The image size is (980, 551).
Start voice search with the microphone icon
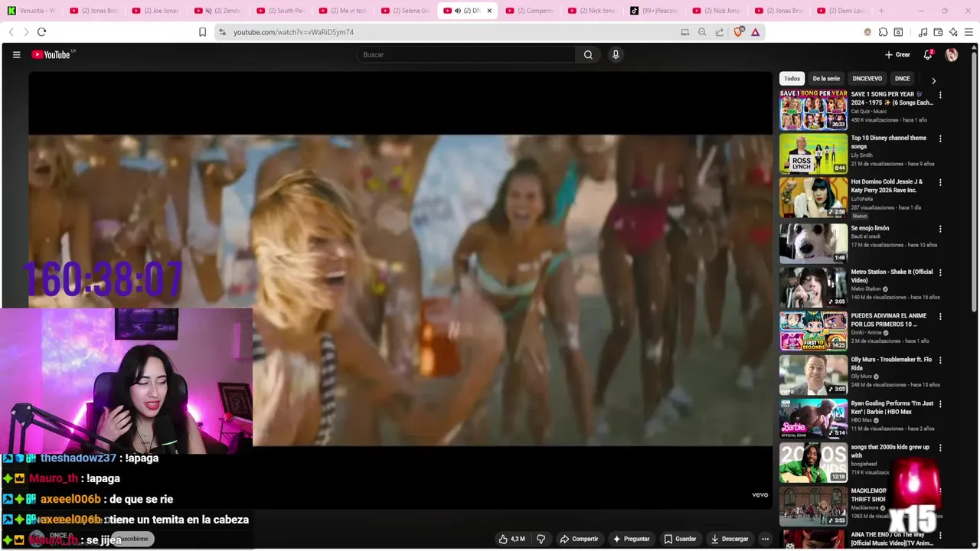(x=615, y=54)
